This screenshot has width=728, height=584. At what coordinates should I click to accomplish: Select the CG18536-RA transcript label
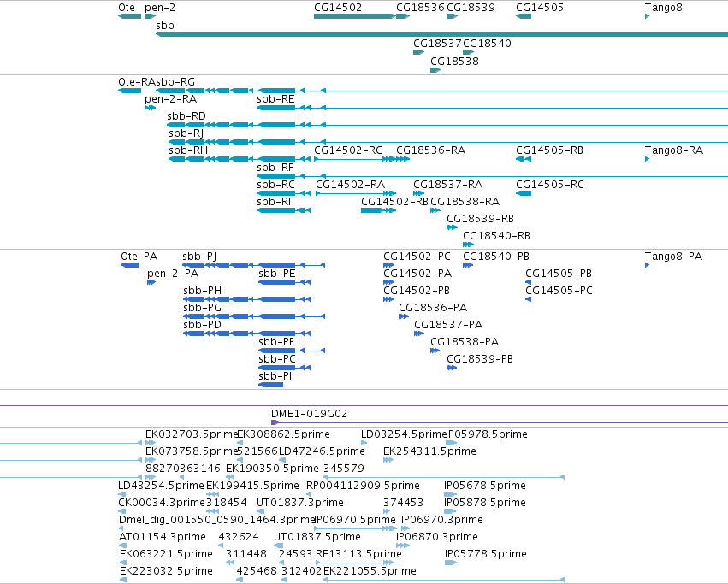pos(430,150)
